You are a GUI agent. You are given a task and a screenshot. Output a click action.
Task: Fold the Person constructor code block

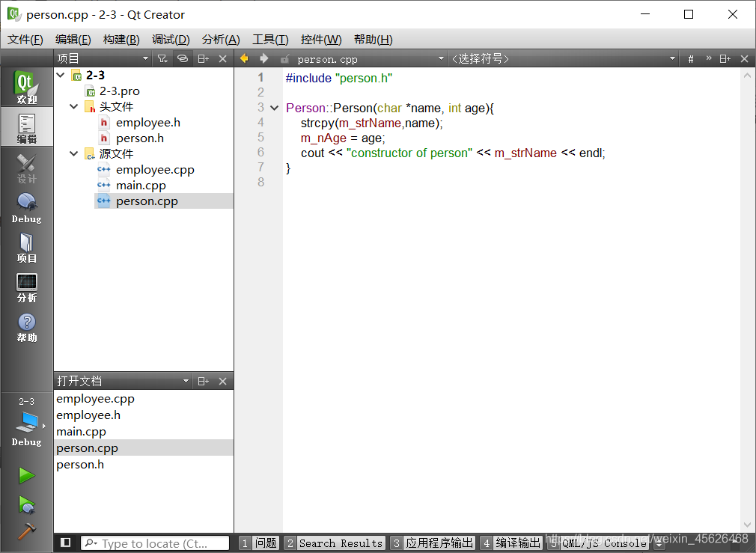point(275,108)
